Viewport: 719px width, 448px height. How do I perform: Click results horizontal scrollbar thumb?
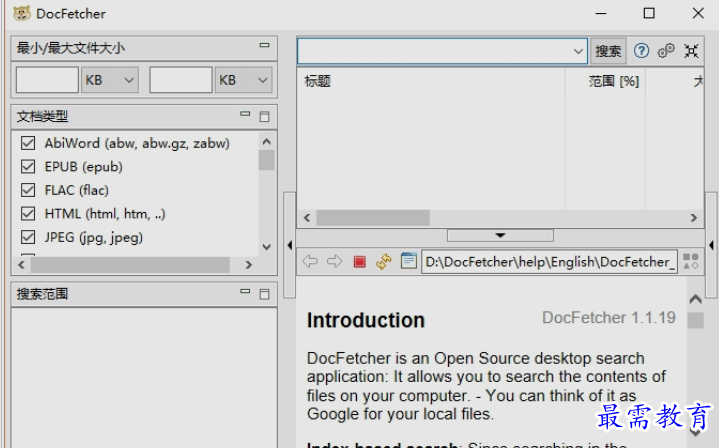[x=373, y=218]
